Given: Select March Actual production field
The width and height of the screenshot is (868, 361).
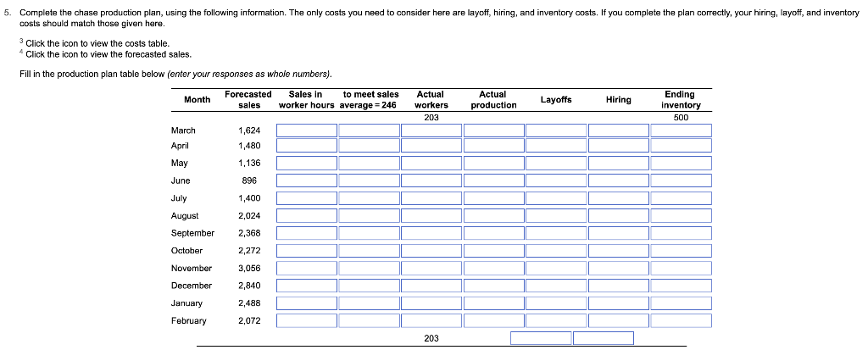Looking at the screenshot, I should point(494,131).
